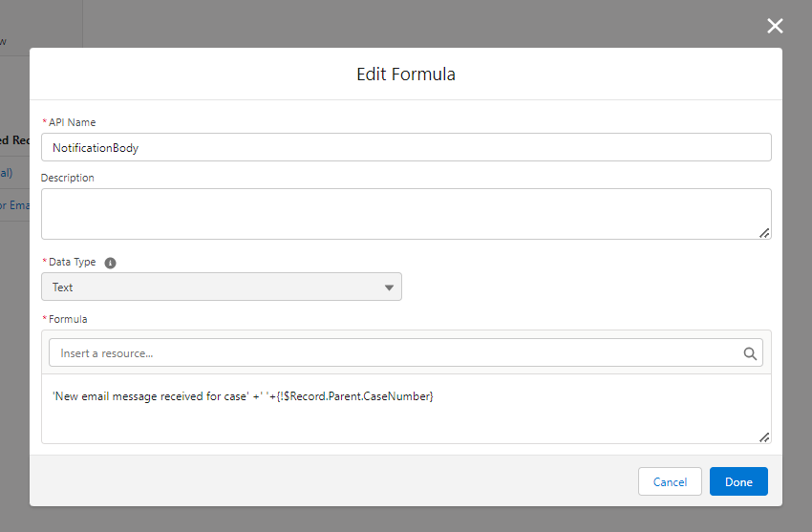Screen dimensions: 812x532
Task: Click the bold "ed Rec" heading behind modal
Action: pyautogui.click(x=15, y=139)
